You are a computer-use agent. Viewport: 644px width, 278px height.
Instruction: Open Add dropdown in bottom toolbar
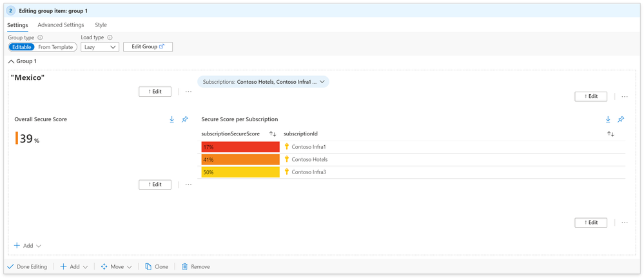click(74, 267)
